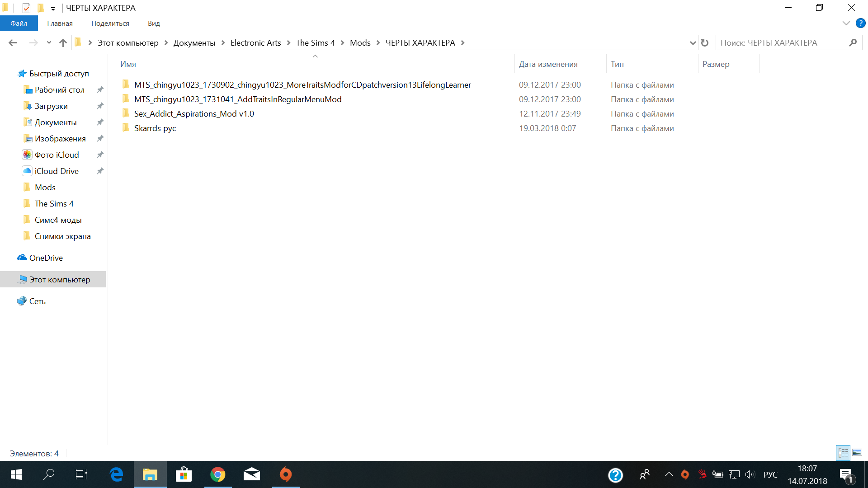Open OneDrive in the sidebar

coord(46,258)
